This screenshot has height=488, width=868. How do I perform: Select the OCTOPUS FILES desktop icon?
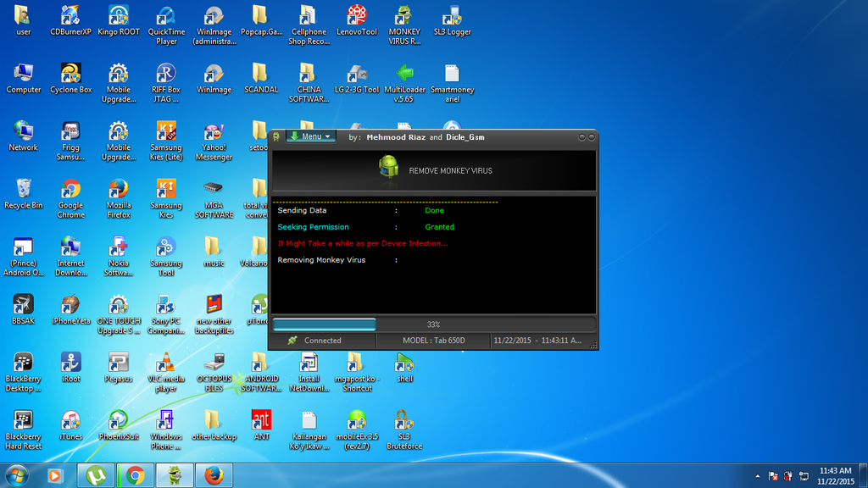coord(214,373)
